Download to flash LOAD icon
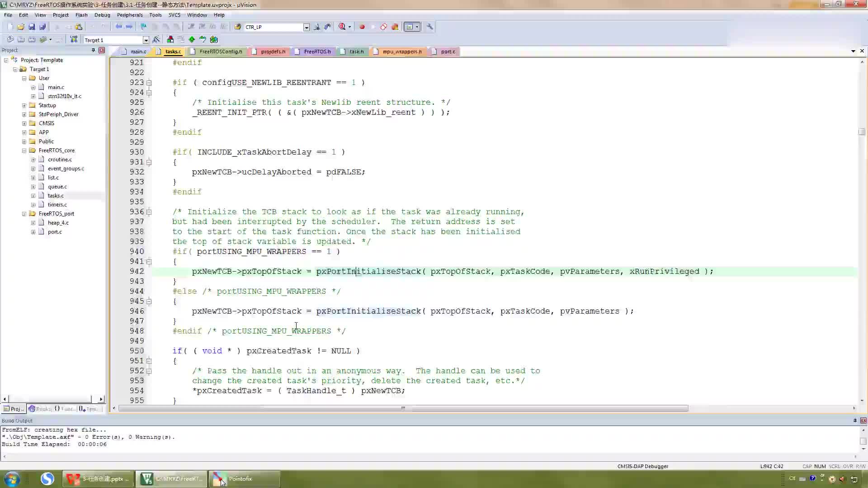 [74, 40]
